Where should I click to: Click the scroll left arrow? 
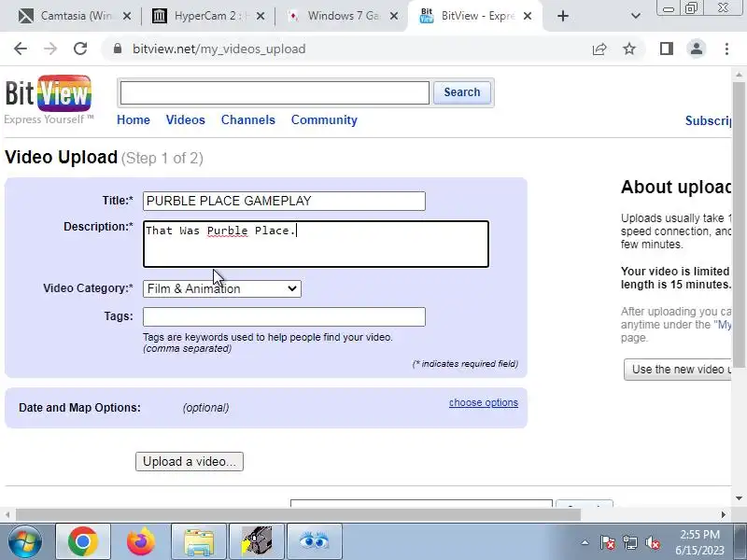click(x=7, y=515)
